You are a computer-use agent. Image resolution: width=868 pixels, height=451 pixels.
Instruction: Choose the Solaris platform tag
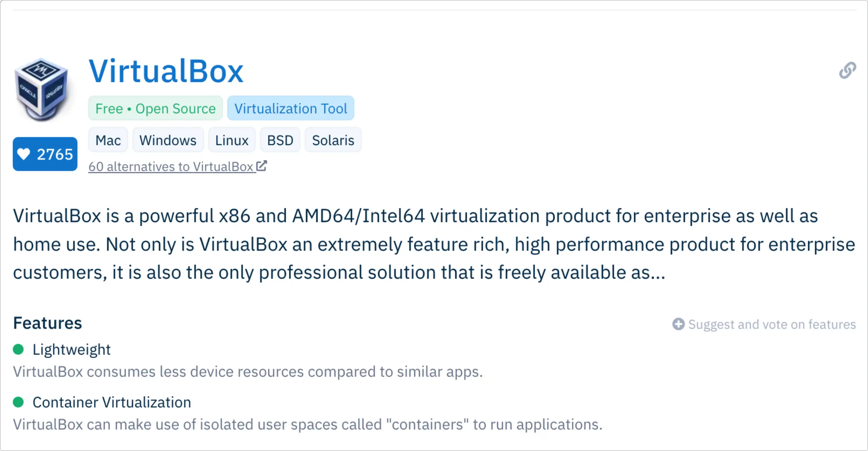tap(333, 140)
